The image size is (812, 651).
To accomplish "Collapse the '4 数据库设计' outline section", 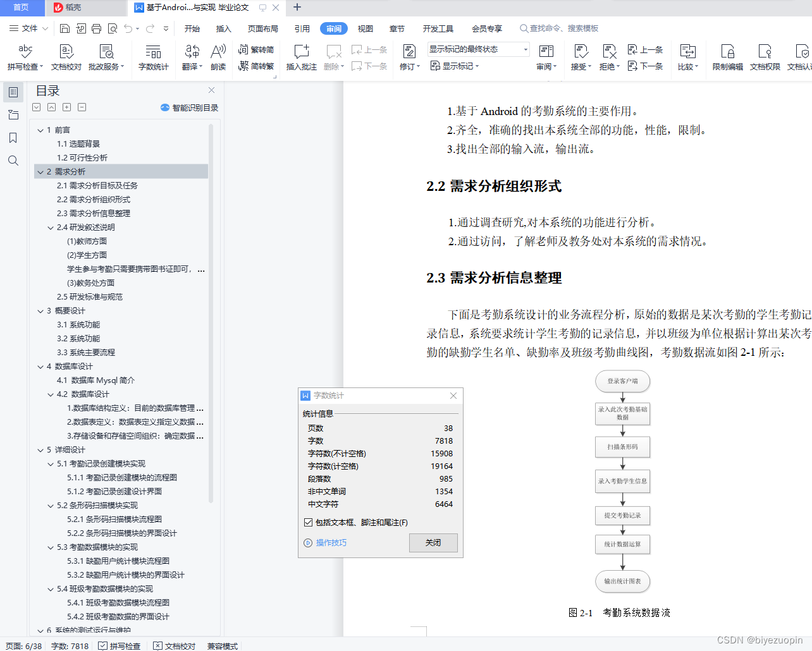I will tap(40, 367).
